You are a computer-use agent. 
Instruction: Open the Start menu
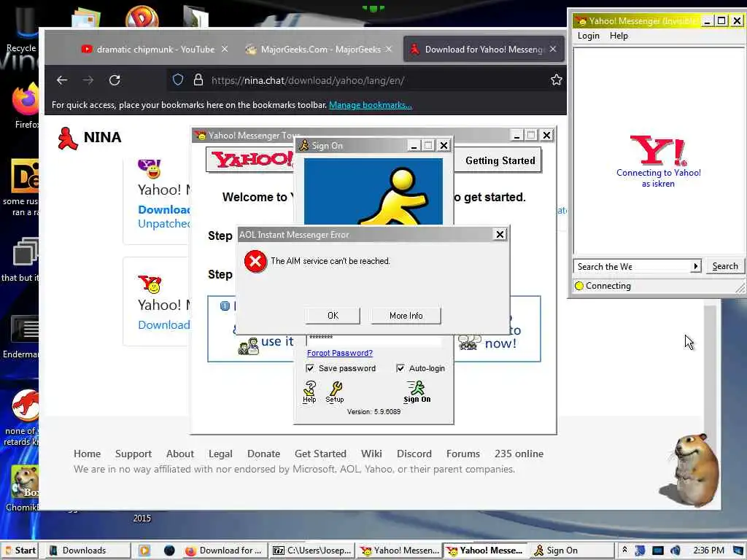point(20,551)
